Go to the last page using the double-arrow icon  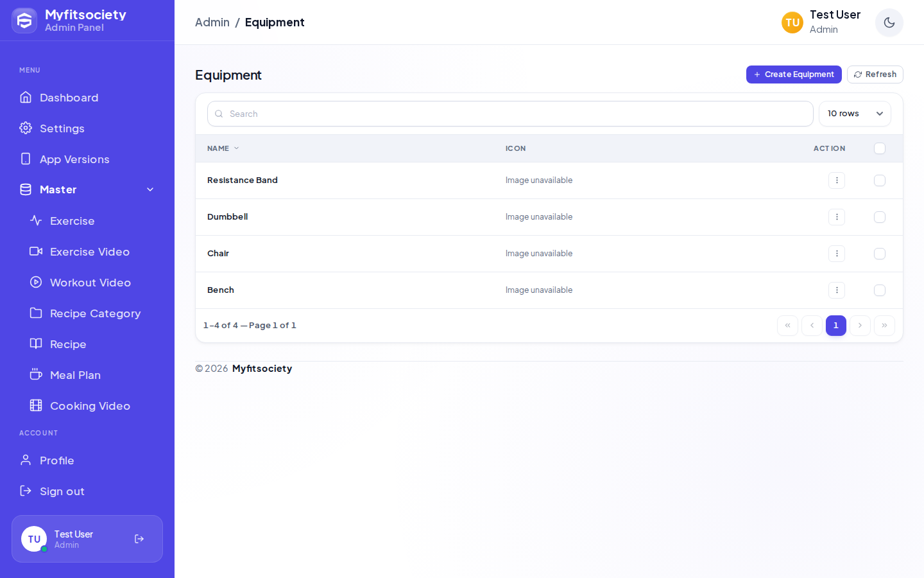click(x=884, y=326)
